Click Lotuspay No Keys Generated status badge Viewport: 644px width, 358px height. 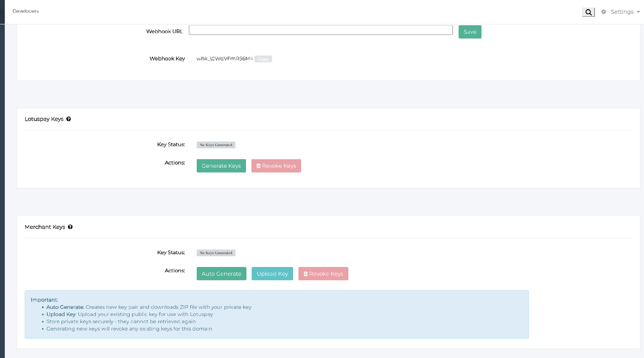(x=216, y=145)
